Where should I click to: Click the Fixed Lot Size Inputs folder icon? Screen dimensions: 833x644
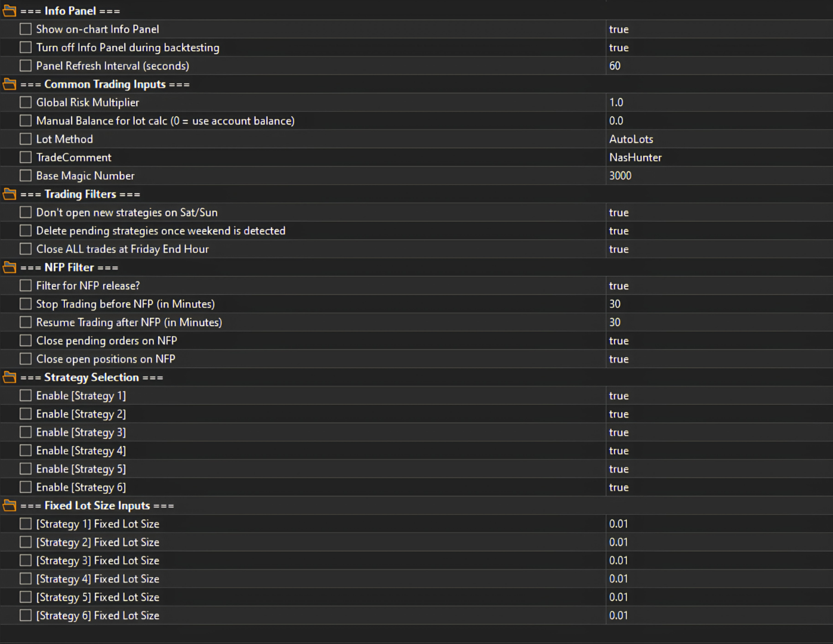pos(10,506)
